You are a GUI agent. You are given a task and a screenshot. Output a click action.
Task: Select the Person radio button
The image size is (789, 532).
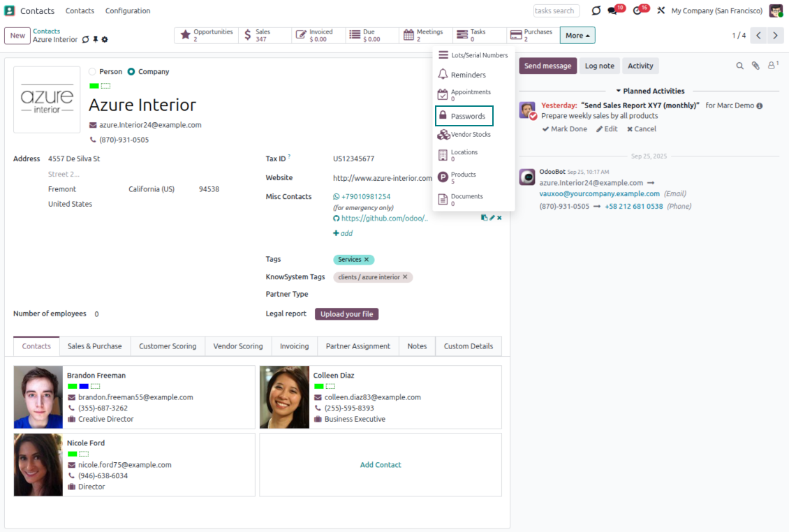coord(93,72)
